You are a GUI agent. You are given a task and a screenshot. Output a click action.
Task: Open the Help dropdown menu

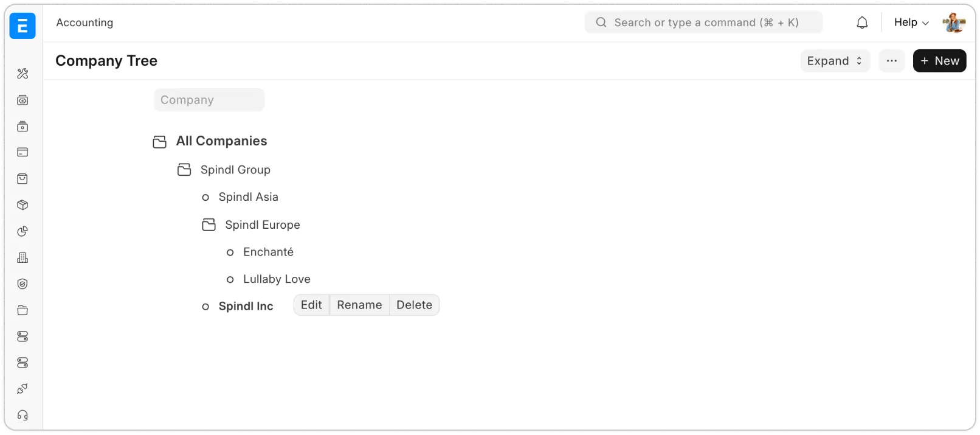[x=911, y=23]
